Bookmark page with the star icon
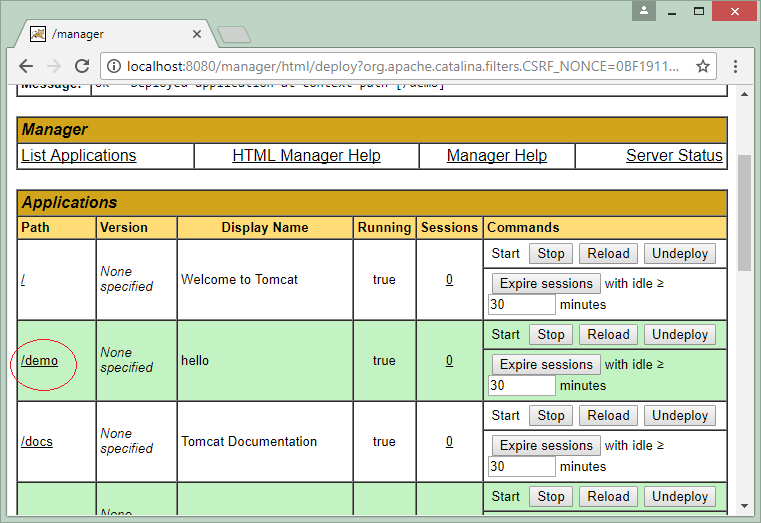The width and height of the screenshot is (761, 523). [703, 66]
